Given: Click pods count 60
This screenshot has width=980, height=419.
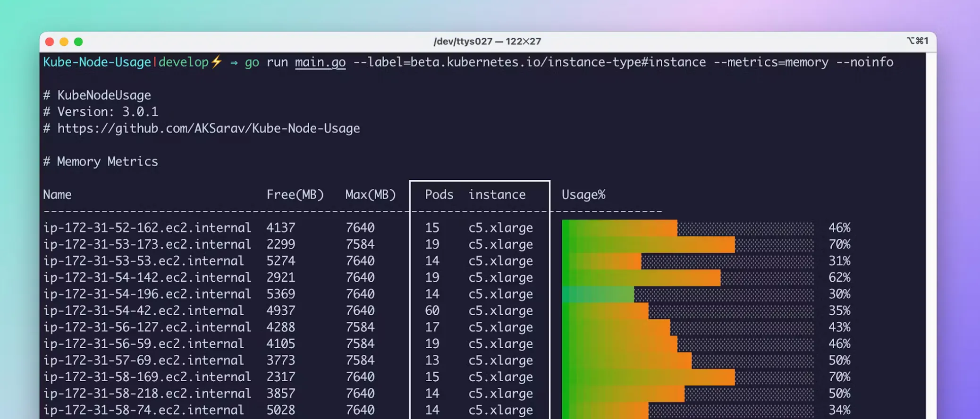Looking at the screenshot, I should 432,310.
